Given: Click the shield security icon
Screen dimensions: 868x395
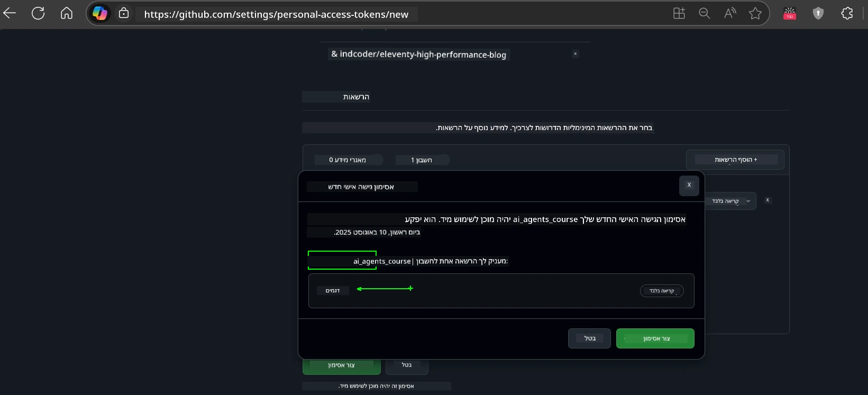Looking at the screenshot, I should [818, 14].
